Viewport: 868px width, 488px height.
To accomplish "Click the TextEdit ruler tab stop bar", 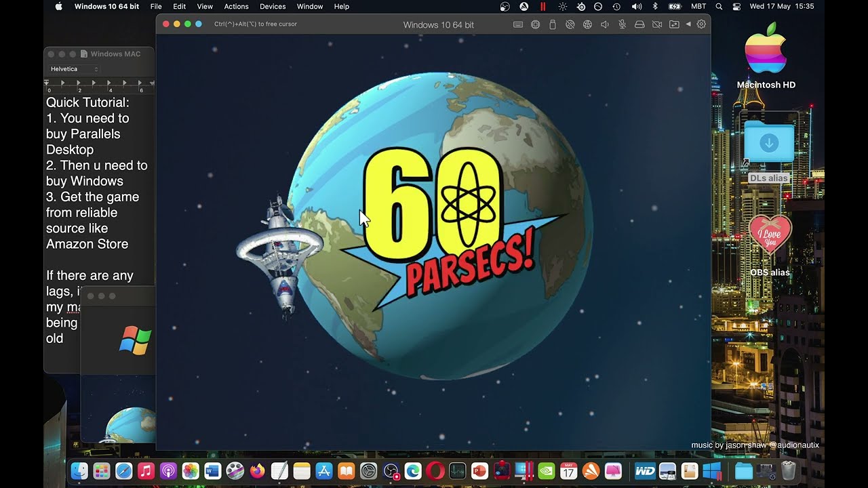I will tap(100, 85).
